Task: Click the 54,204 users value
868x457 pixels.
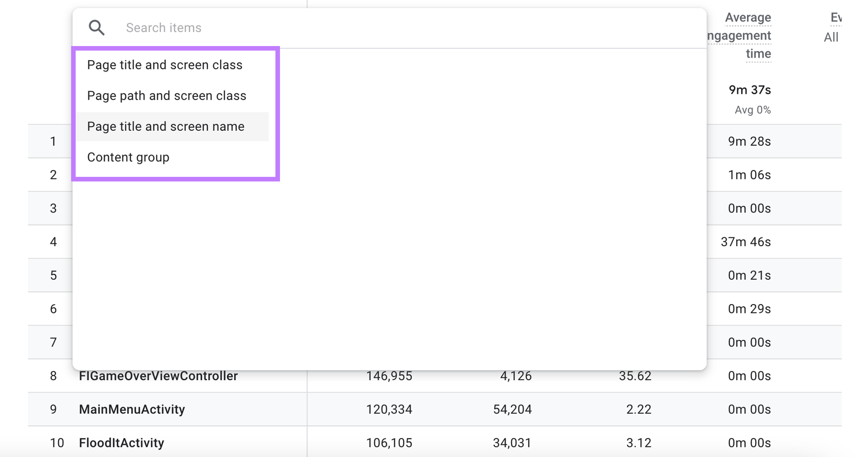Action: tap(512, 409)
